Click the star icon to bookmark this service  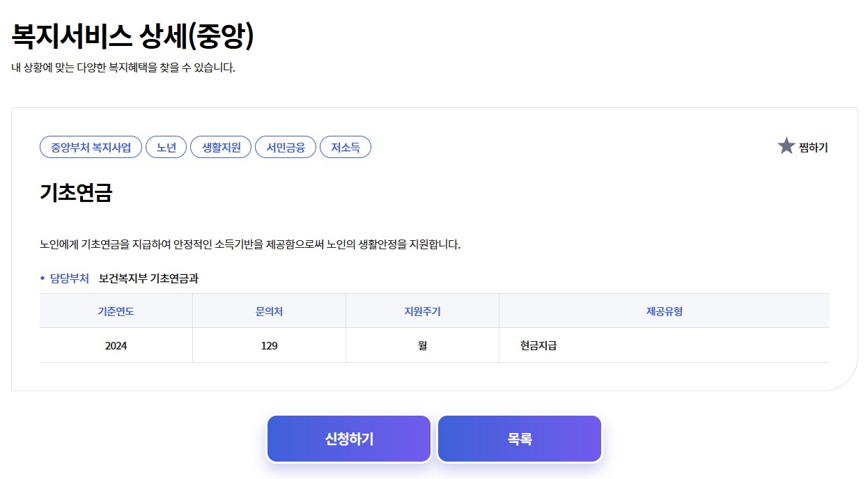(786, 147)
